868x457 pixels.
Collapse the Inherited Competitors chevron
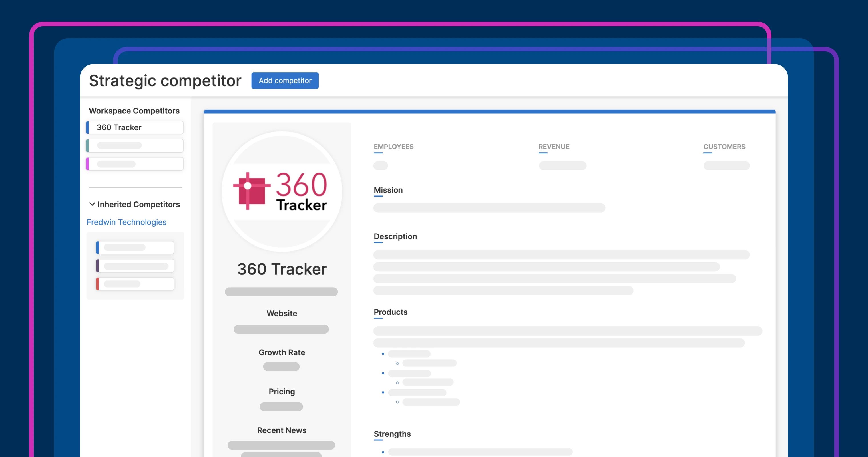[x=92, y=204]
